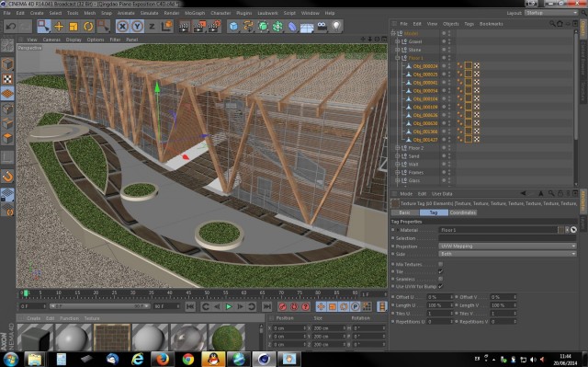Image resolution: width=588 pixels, height=367 pixels.
Task: Open the MoGraph menu
Action: pos(195,13)
